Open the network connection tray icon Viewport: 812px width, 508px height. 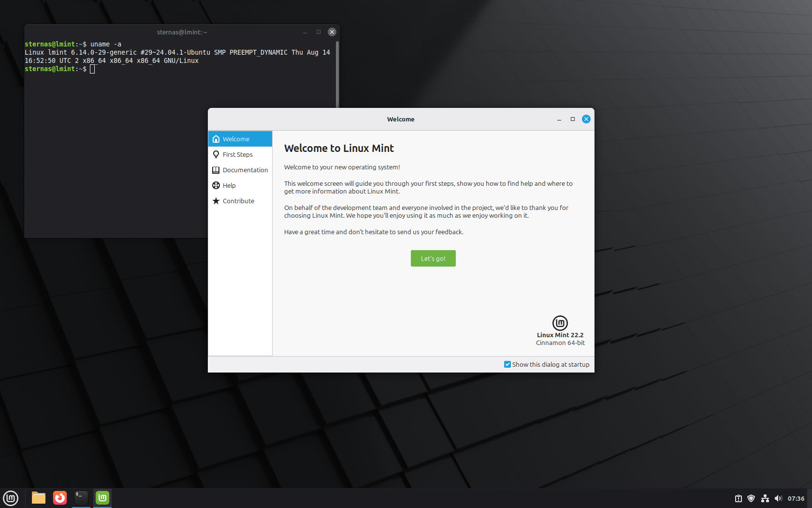tap(765, 498)
